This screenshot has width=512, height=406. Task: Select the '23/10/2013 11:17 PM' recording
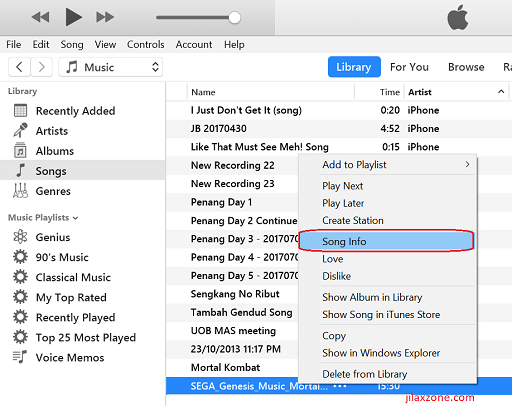236,349
